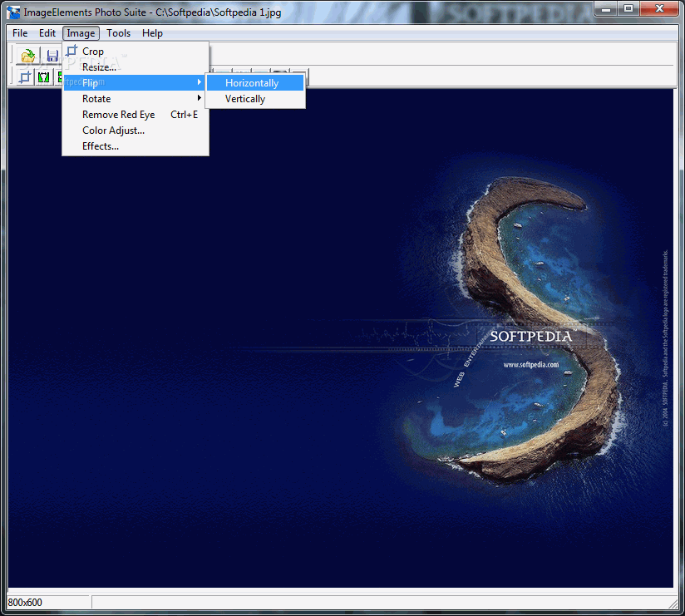Image resolution: width=685 pixels, height=616 pixels.
Task: Close the open Image menu
Action: (81, 33)
